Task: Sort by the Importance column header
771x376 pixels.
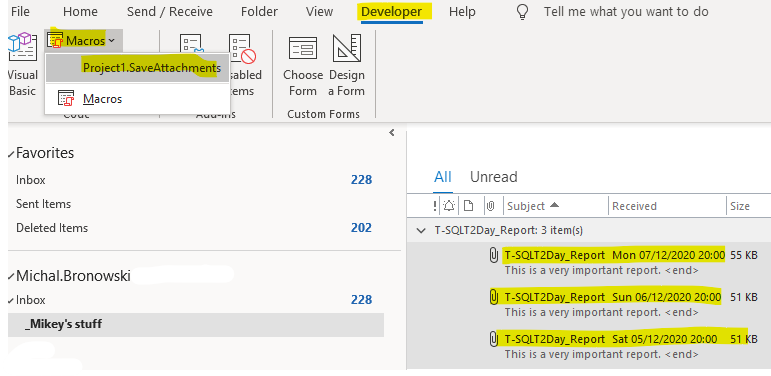Action: [435, 206]
